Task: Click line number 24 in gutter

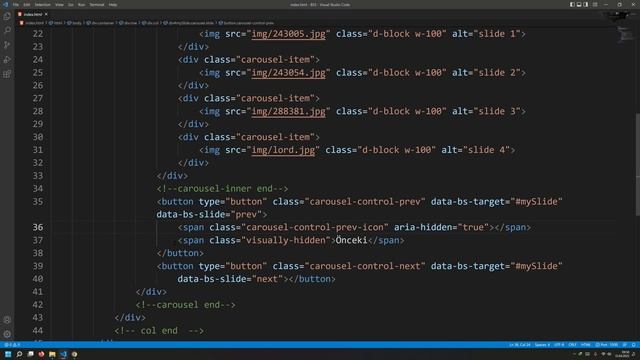Action: click(38, 60)
